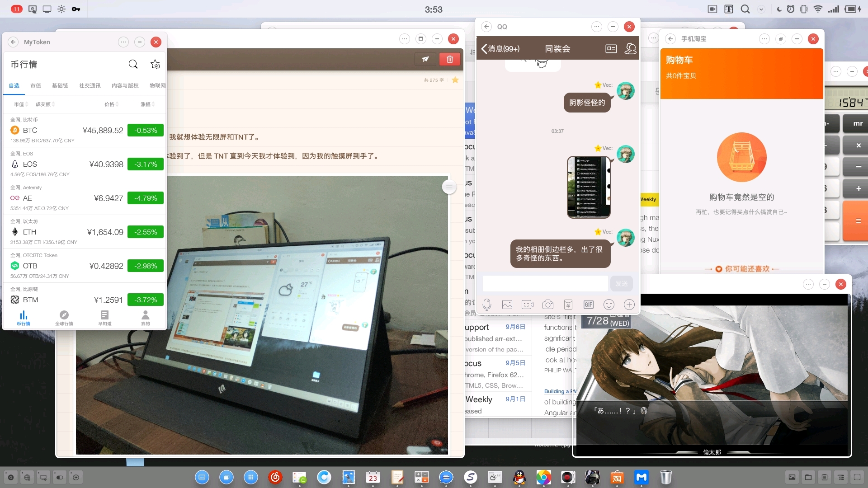
Task: Open the emoji smiley picker in QQ
Action: click(x=609, y=305)
